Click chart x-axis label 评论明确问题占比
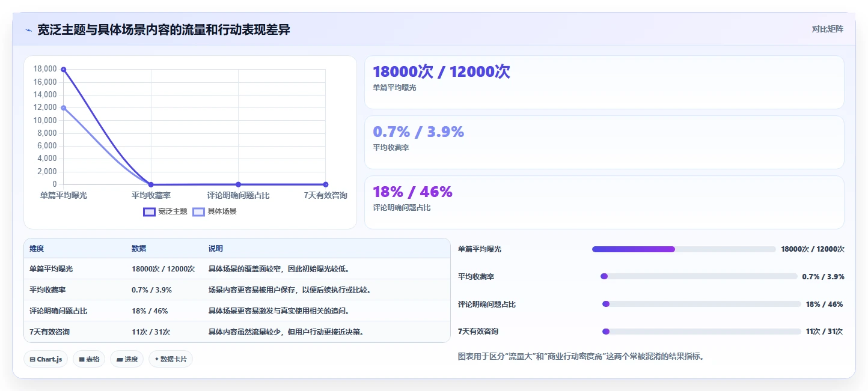The image size is (868, 391). point(238,195)
